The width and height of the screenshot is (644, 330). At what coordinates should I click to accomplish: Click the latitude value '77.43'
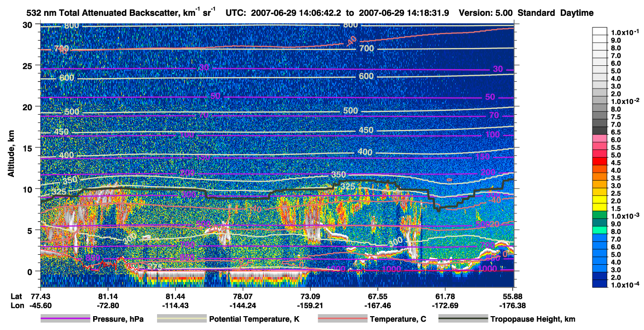coord(40,296)
